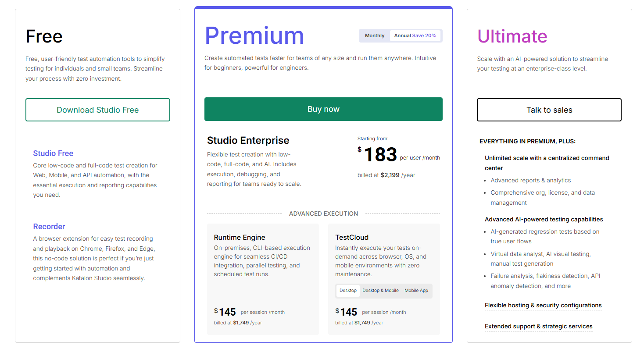Viewport: 644px width, 345px height.
Task: Click Advanced reports & analytics bullet
Action: (531, 181)
